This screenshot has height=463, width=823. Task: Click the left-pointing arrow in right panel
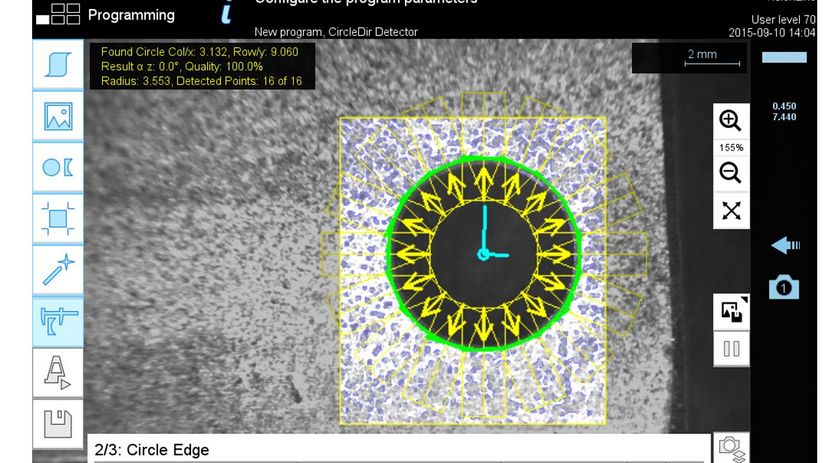pos(784,246)
